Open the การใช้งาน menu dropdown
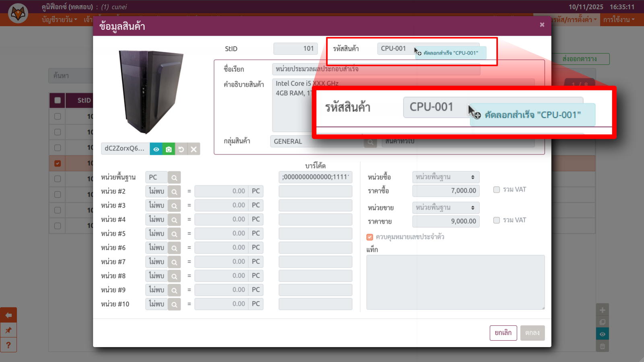Screen dimensions: 644x362 618,20
